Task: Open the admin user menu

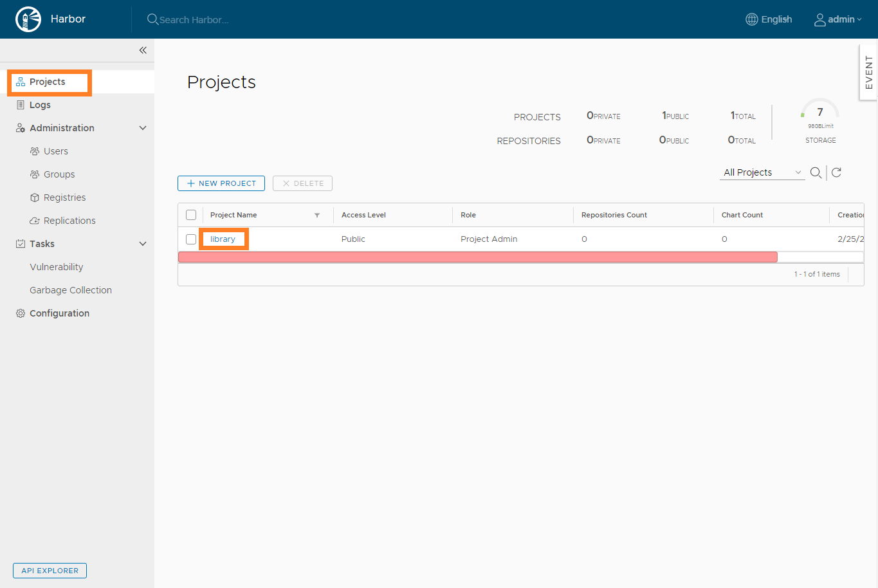Action: pos(837,19)
